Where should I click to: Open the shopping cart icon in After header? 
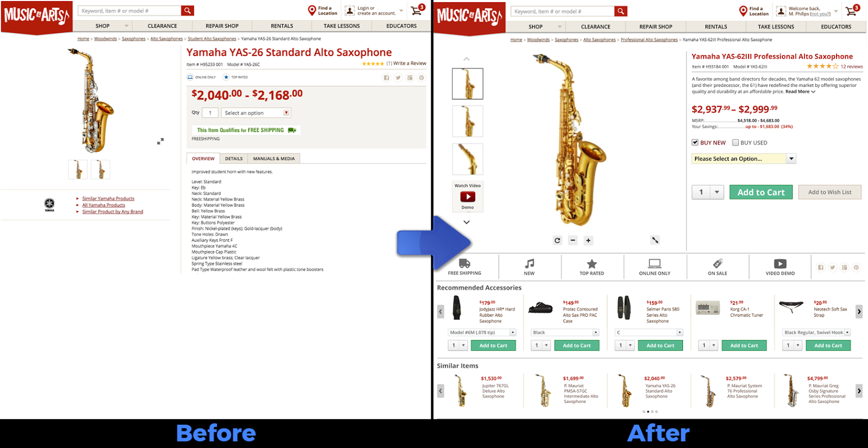click(x=852, y=10)
